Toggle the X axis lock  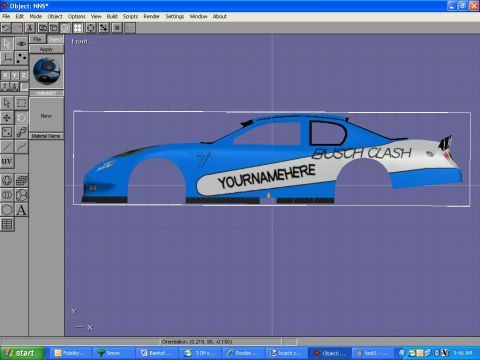[x=5, y=75]
